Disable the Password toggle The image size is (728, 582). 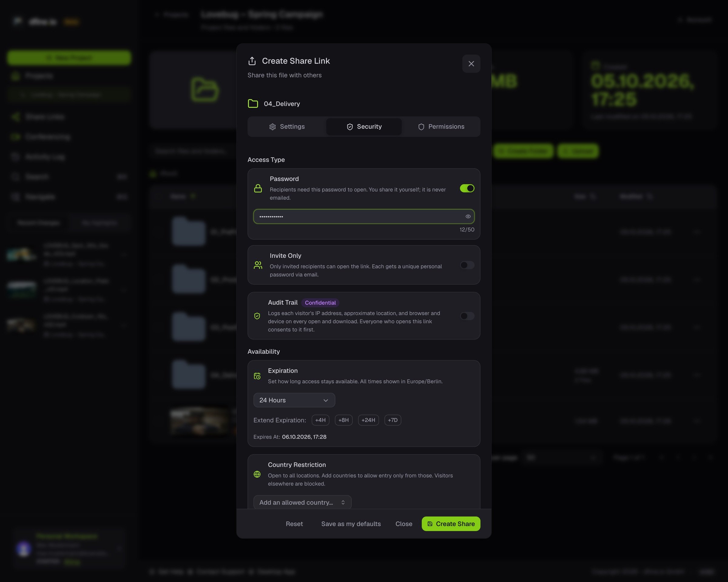click(467, 188)
